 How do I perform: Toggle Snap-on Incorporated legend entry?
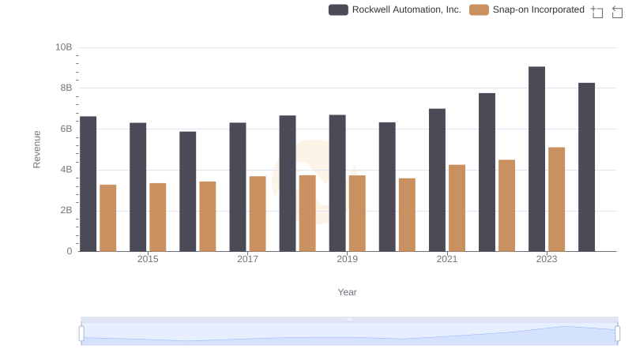(x=527, y=9)
